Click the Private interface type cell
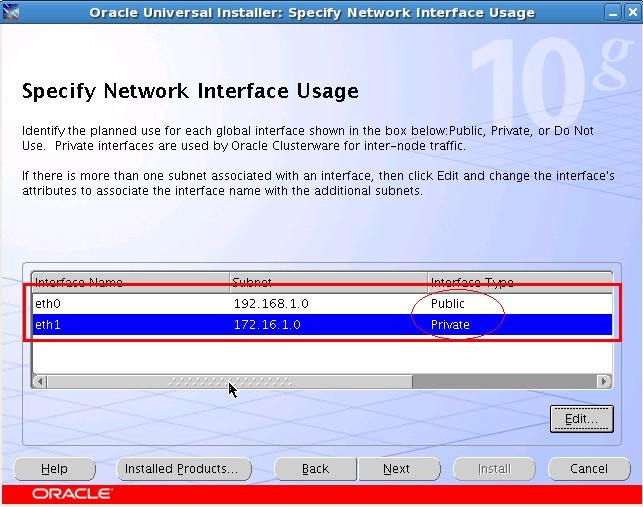 pos(520,325)
